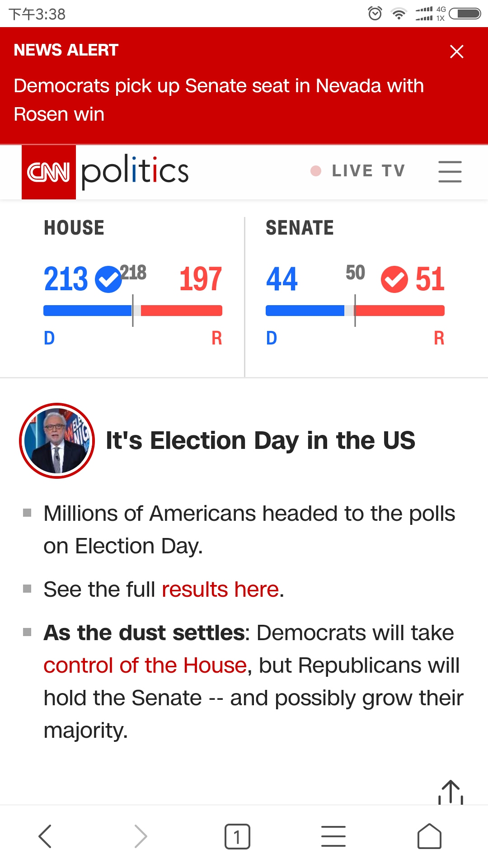Viewport: 488px width, 868px height.
Task: Select the HOUSE results panel heading
Action: coord(74,228)
